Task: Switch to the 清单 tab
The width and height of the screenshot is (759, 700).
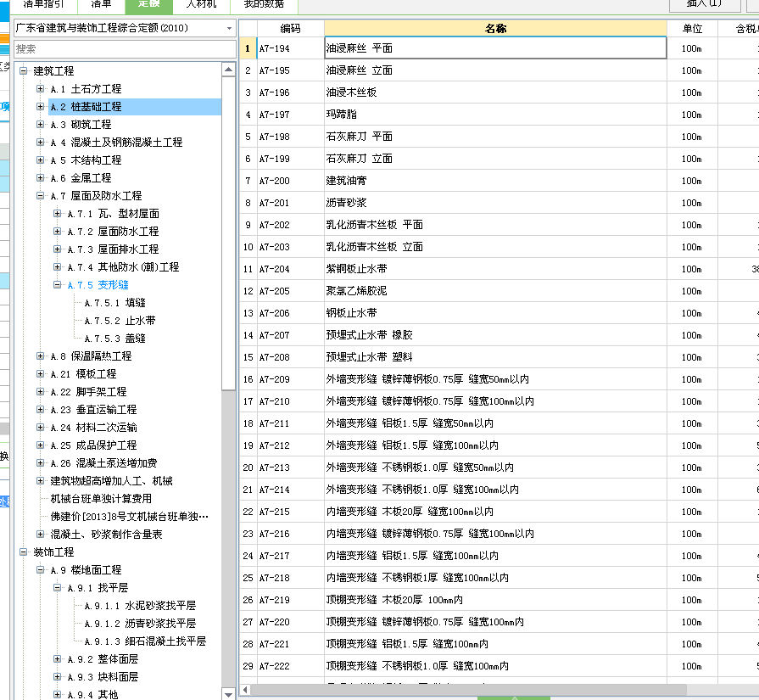Action: (101, 4)
